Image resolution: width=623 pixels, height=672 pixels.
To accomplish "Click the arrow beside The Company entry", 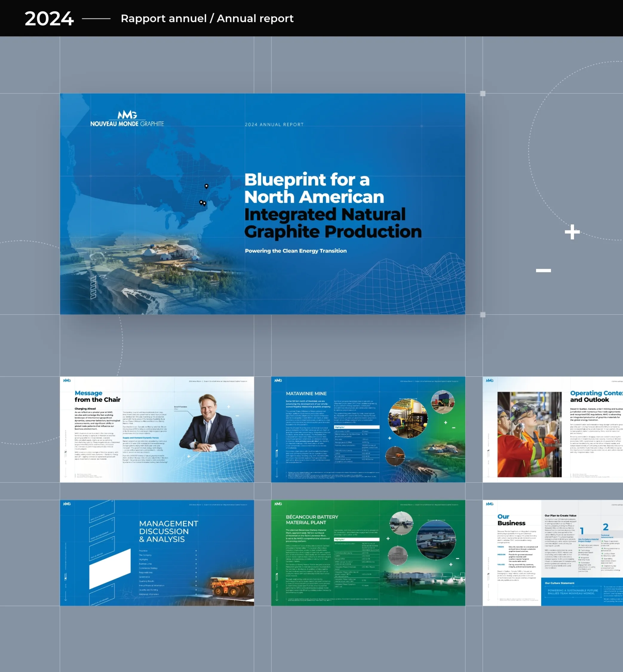I will click(196, 555).
